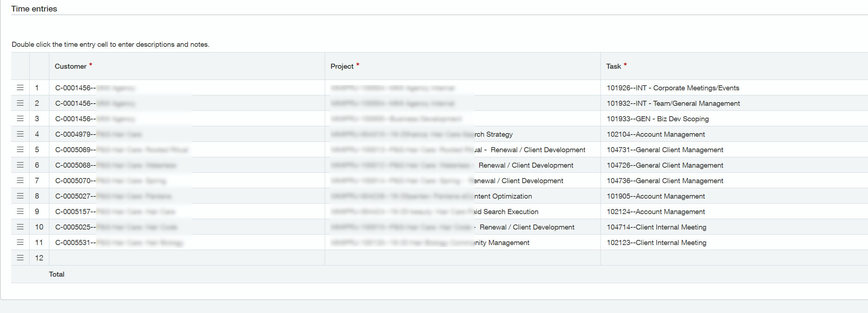868x313 pixels.
Task: Click row number 10
Action: click(39, 227)
